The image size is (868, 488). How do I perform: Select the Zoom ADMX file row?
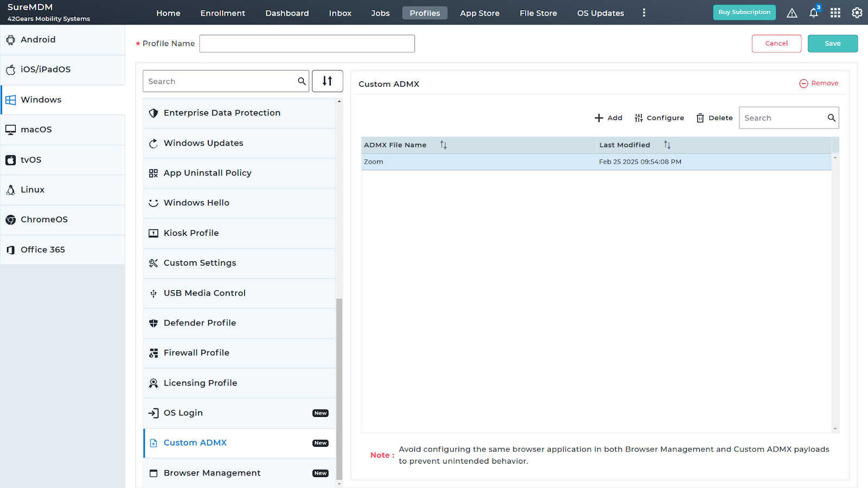[x=596, y=162]
